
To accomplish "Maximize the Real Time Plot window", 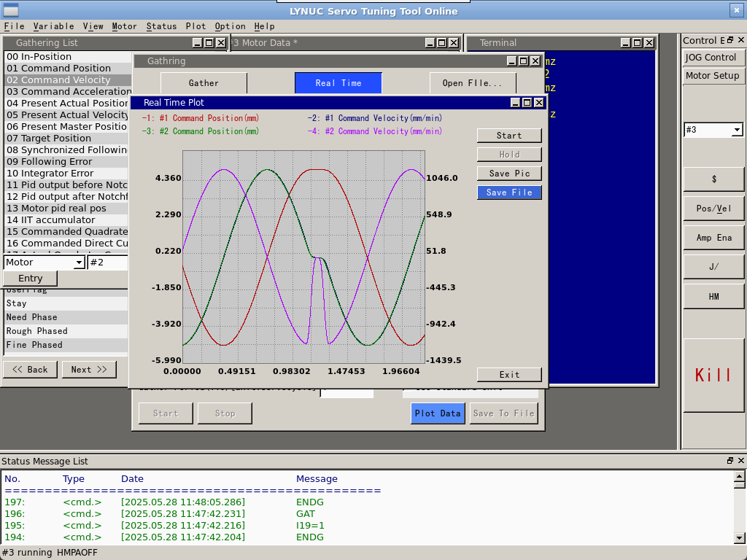I will pyautogui.click(x=527, y=102).
